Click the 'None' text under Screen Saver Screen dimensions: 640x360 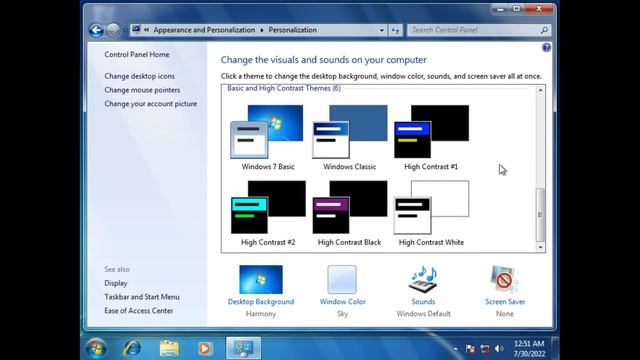[505, 313]
